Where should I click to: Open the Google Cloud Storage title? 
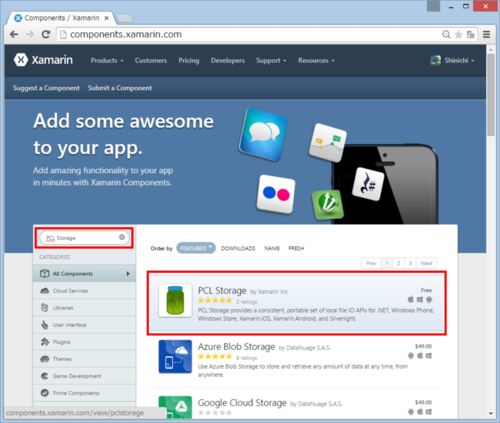click(242, 403)
